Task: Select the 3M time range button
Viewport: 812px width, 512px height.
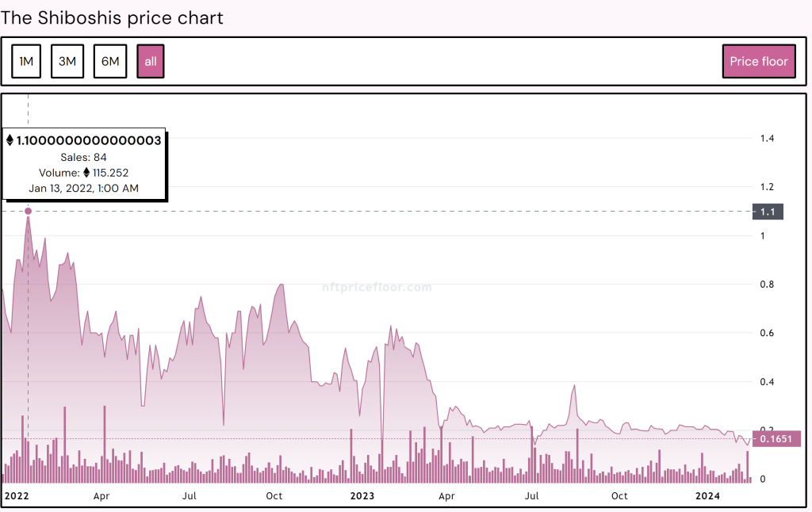Action: pos(67,61)
